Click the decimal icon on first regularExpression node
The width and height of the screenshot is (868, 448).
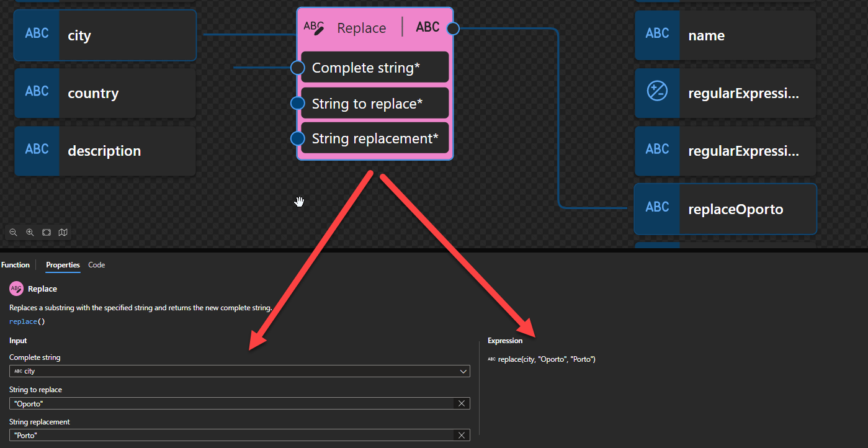tap(657, 92)
